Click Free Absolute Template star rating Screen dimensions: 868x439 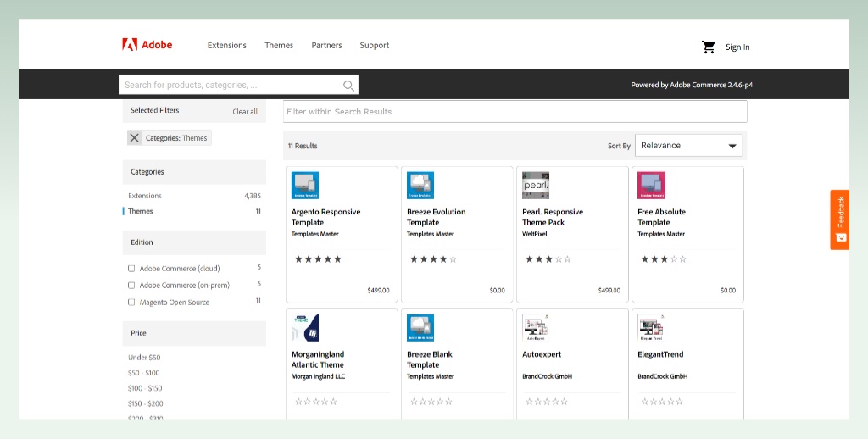[x=663, y=259]
